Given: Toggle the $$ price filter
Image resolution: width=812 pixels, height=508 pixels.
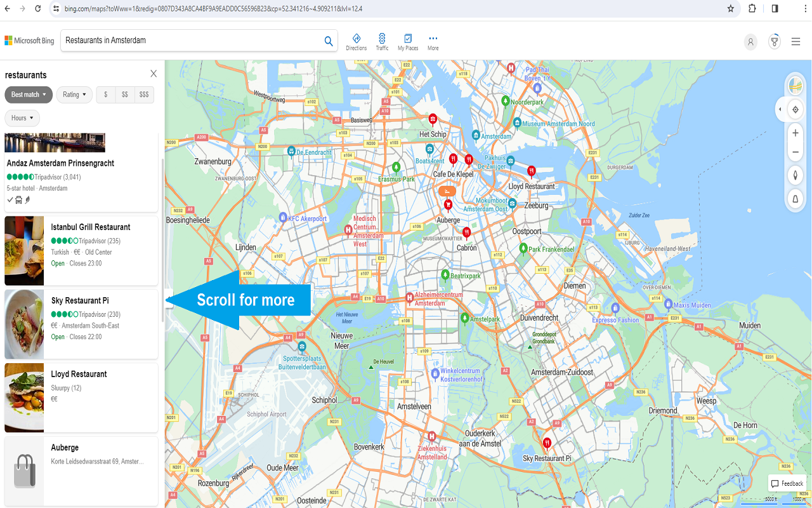Looking at the screenshot, I should tap(124, 95).
